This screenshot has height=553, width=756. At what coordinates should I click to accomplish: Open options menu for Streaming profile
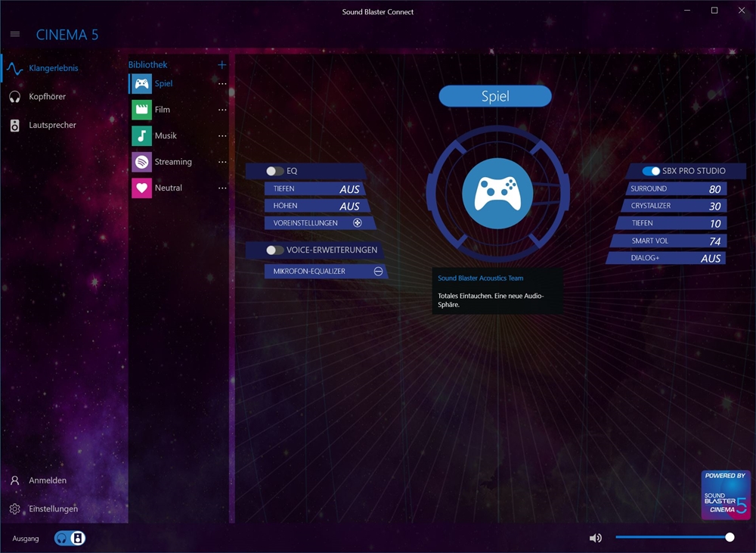(x=222, y=162)
